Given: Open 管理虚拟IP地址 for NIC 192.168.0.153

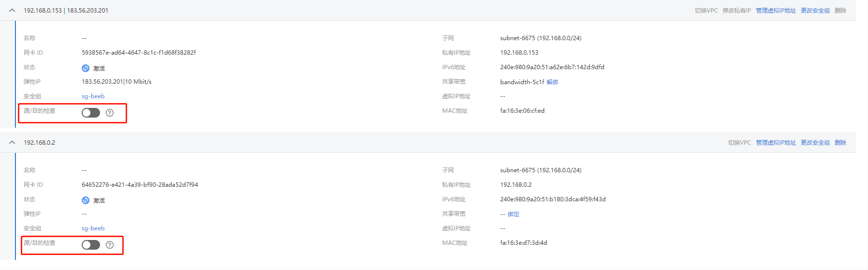Looking at the screenshot, I should pos(776,11).
